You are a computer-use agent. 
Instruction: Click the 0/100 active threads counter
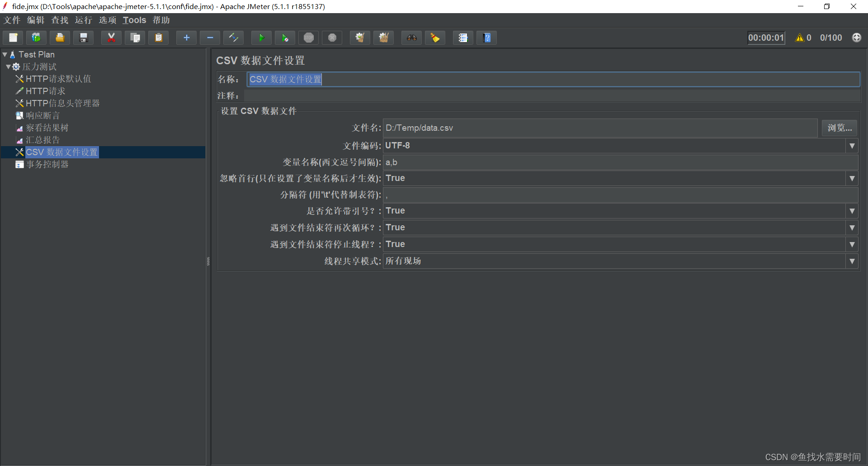pos(831,38)
